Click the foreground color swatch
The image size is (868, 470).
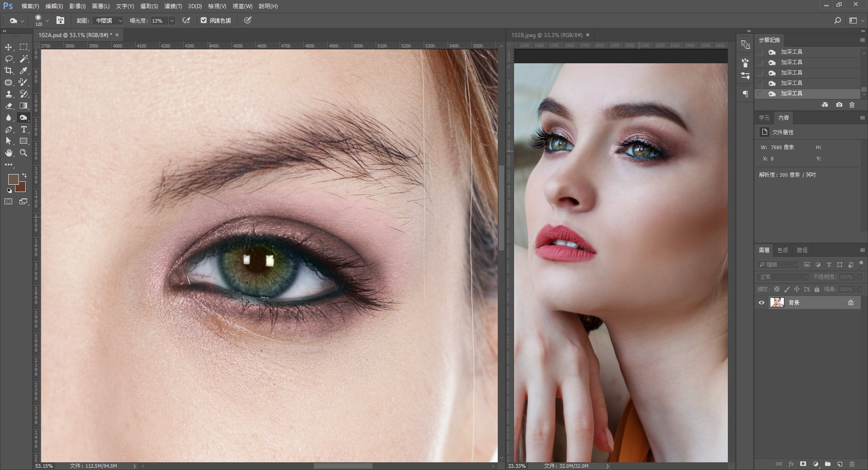tap(13, 179)
